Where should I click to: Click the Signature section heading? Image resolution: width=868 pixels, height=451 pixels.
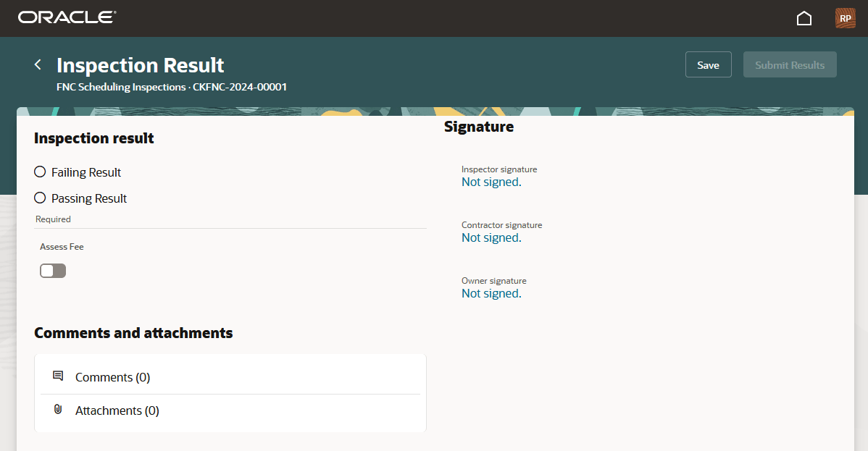(x=479, y=126)
